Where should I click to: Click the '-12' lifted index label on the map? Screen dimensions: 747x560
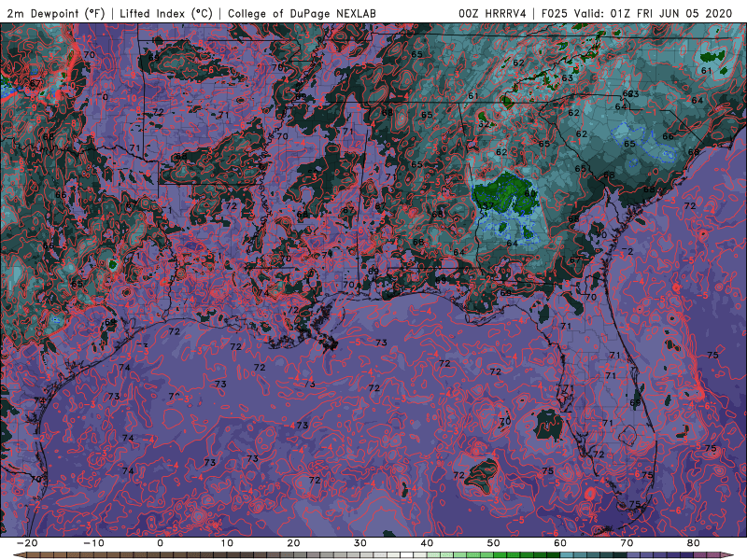click(x=86, y=37)
